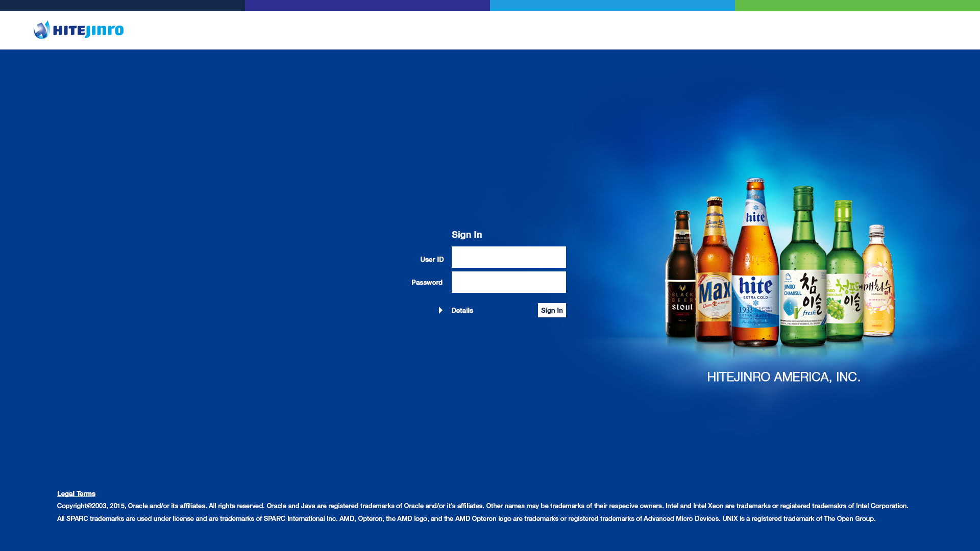Viewport: 980px width, 551px height.
Task: Open the Legal Terms link
Action: 76,493
